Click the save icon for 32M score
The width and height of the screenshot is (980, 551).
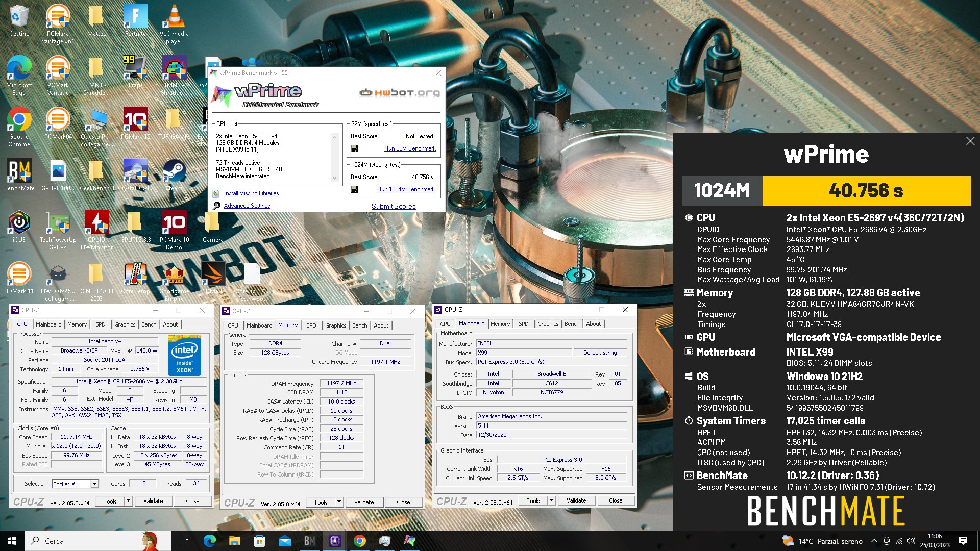tap(354, 148)
